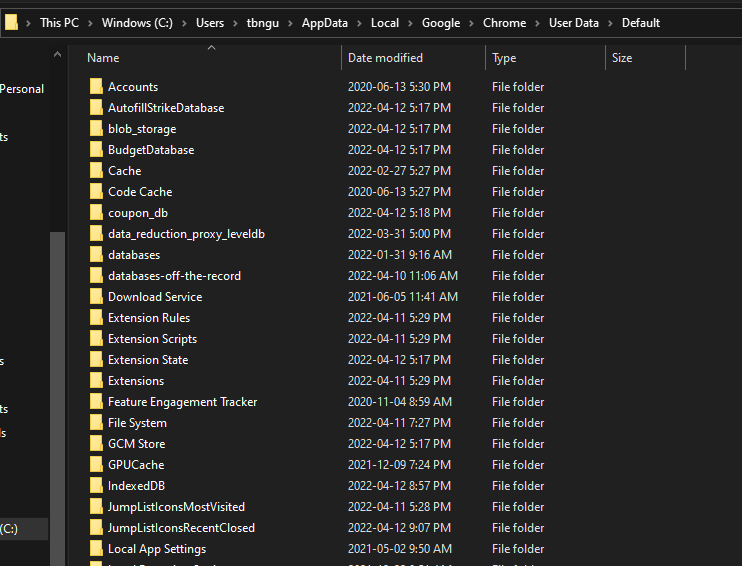
Task: Click the navigation pane vertical scrollbar
Action: coord(57,380)
